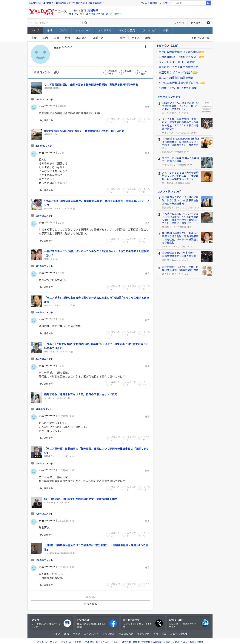Open comment ranking thumbnail 岸田首相 秘書官クビ

click(207, 237)
